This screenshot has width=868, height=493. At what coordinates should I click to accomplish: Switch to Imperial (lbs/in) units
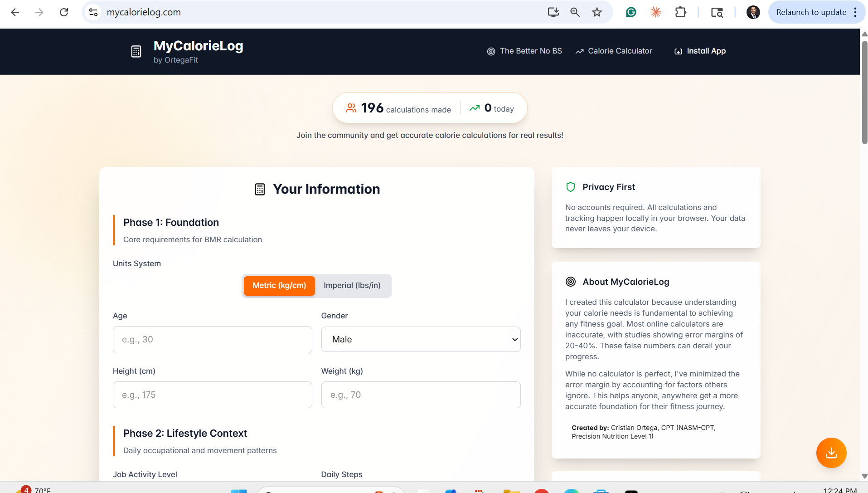point(352,286)
